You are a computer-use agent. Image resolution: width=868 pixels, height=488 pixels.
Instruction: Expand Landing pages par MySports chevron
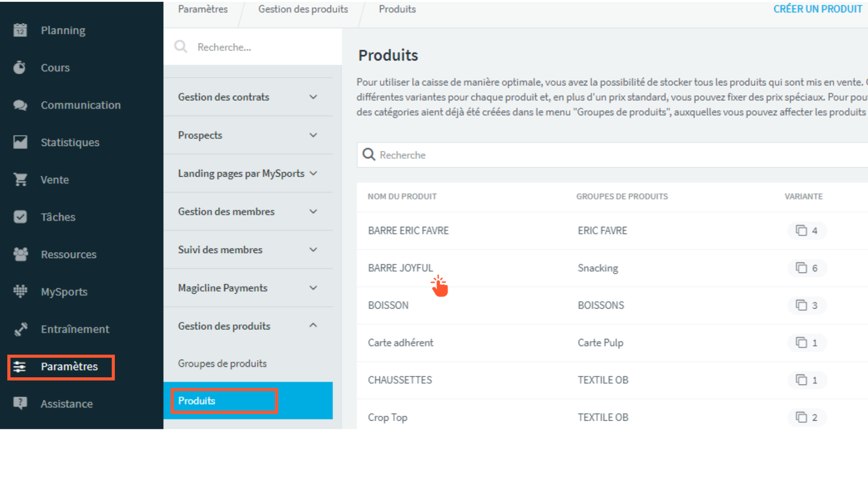[x=313, y=173]
